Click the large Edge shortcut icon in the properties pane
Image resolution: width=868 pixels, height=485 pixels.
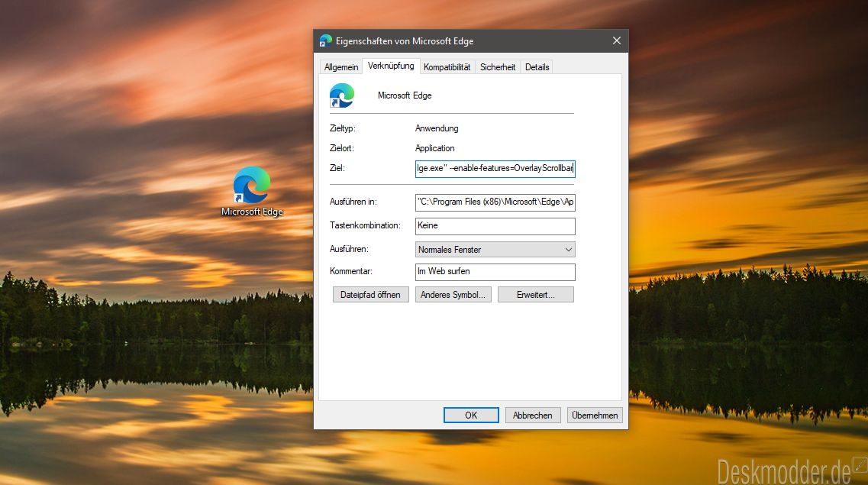(341, 95)
